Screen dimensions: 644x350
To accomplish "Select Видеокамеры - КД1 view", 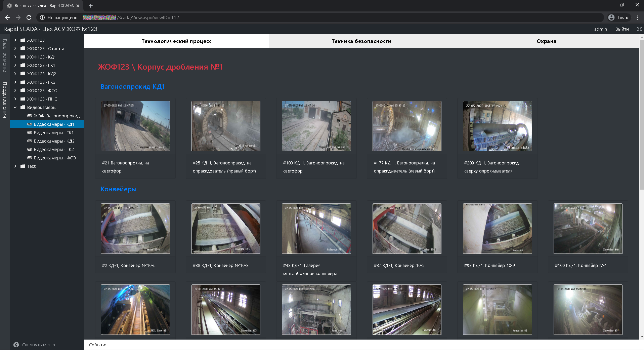I will click(47, 124).
